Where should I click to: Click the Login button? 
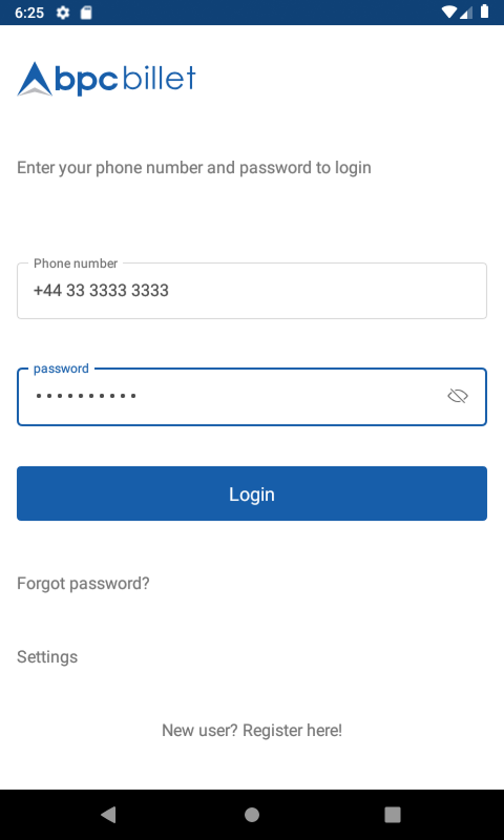[252, 494]
